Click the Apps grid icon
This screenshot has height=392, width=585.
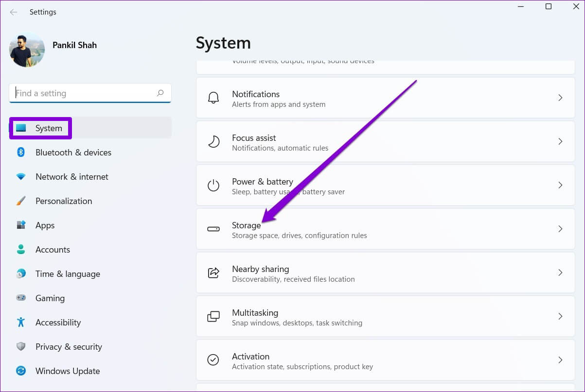click(21, 225)
